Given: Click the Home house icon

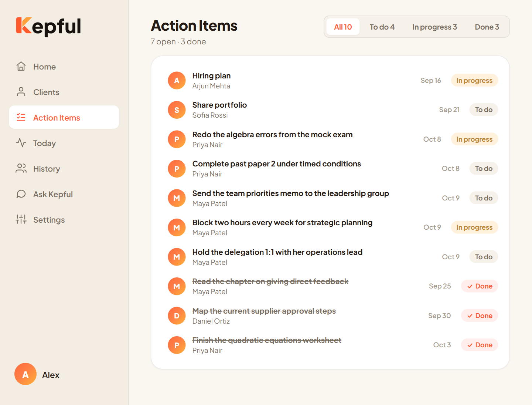Looking at the screenshot, I should click(21, 67).
